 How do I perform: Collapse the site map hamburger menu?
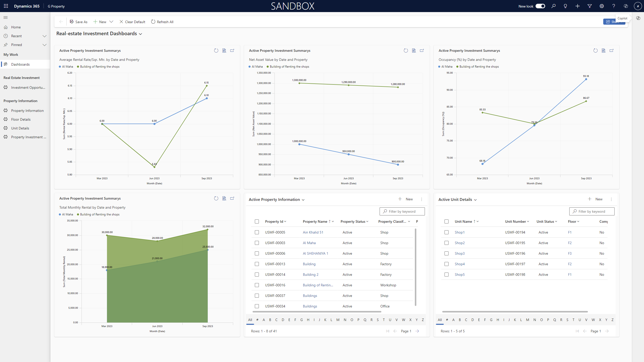[x=6, y=17]
